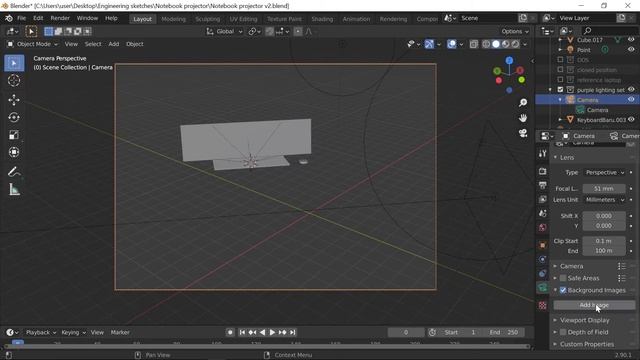
Task: Open the Object Data camera properties tab
Action: point(542,288)
